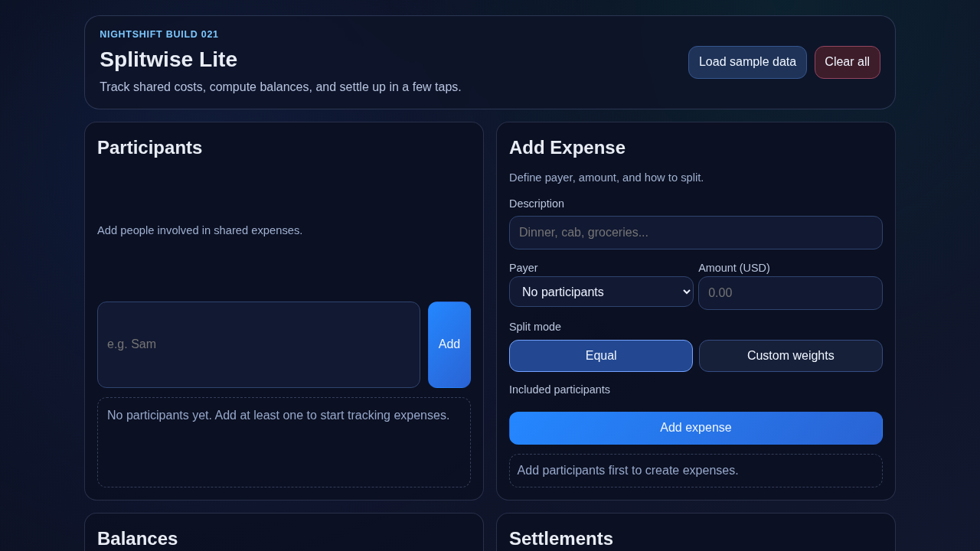Click the "Included participants" label
This screenshot has height=551, width=980.
[560, 390]
